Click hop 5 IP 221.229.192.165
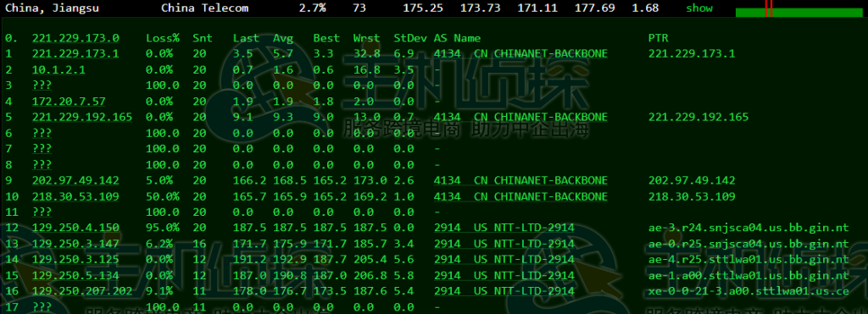The width and height of the screenshot is (868, 314). 82,117
